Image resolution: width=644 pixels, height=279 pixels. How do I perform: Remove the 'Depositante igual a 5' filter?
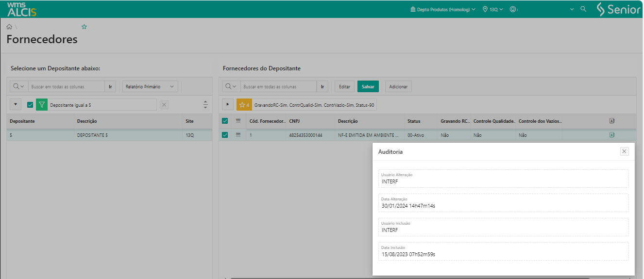click(164, 105)
